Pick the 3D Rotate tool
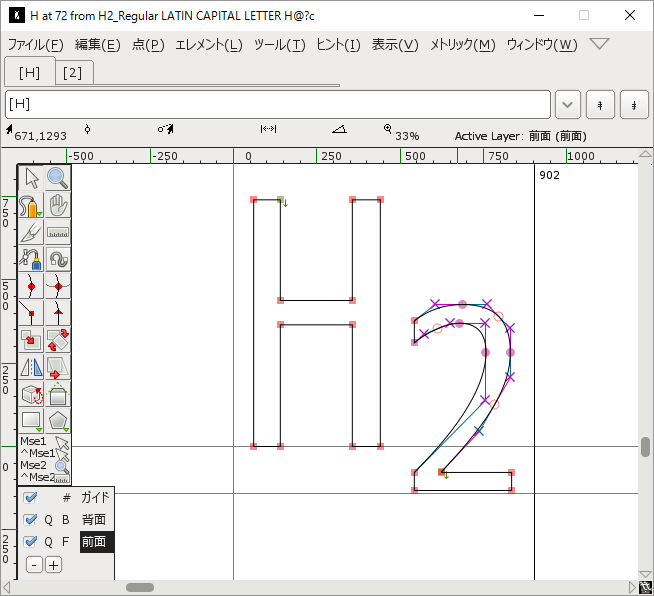Viewport: 654px width, 596px height. pyautogui.click(x=31, y=395)
